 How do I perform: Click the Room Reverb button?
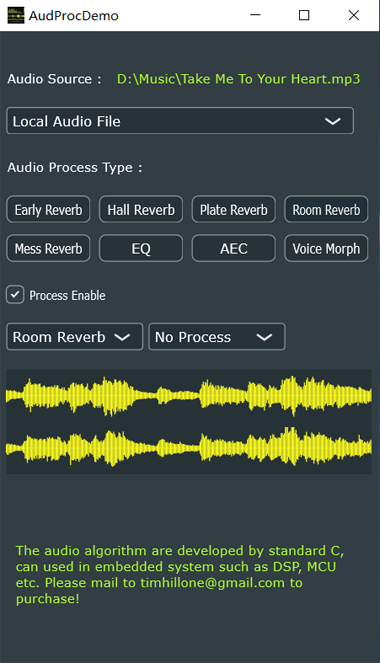(x=326, y=209)
